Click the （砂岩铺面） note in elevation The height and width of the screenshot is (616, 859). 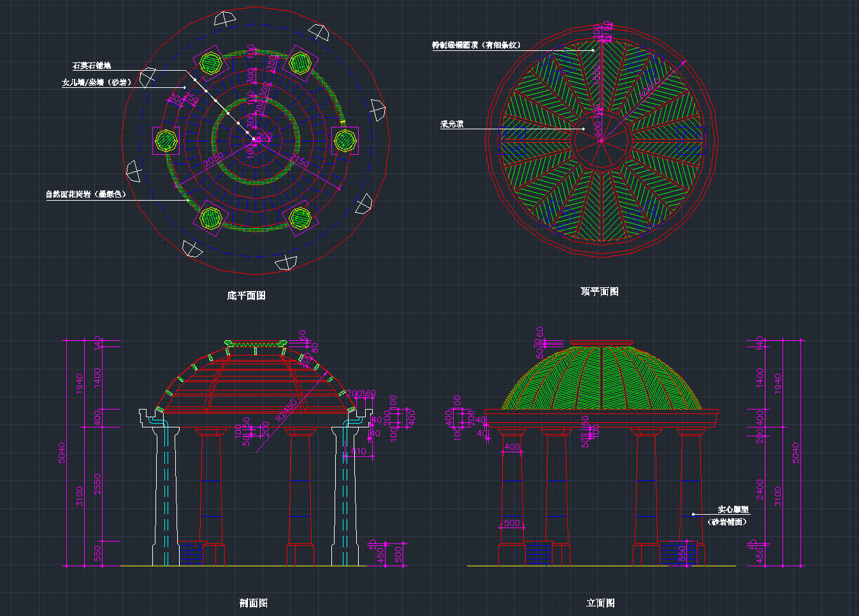[727, 522]
